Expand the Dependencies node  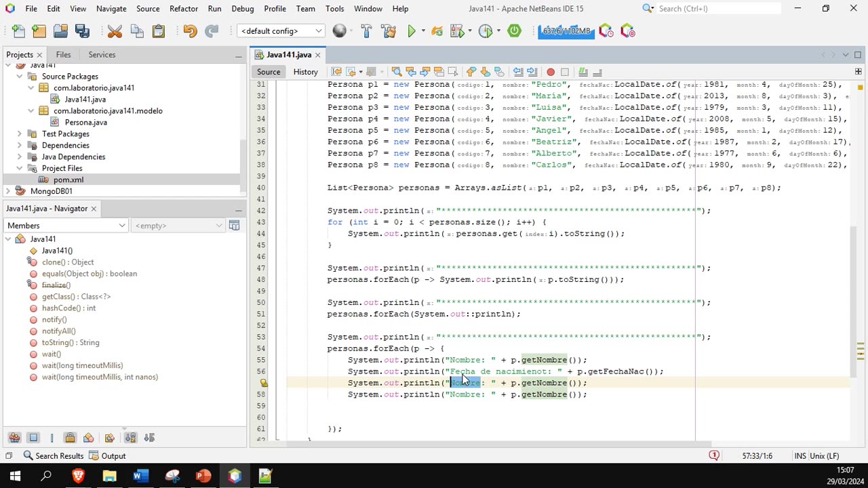(20, 146)
